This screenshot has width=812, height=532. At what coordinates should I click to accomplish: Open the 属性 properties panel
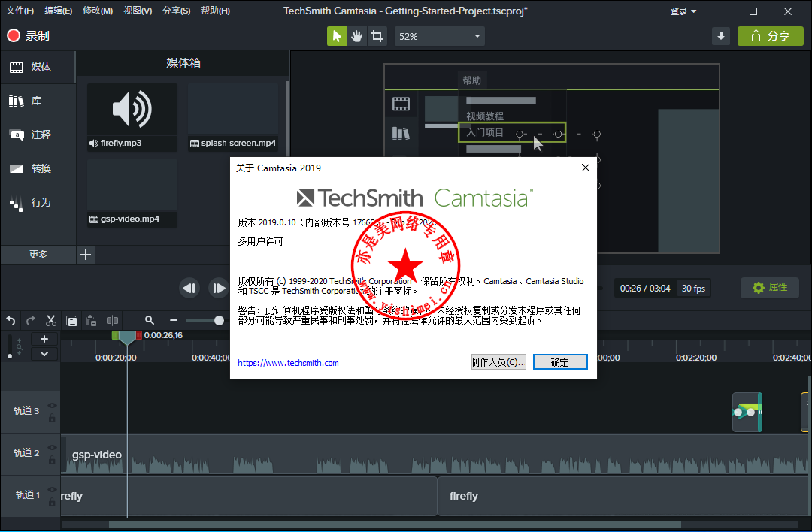[770, 287]
